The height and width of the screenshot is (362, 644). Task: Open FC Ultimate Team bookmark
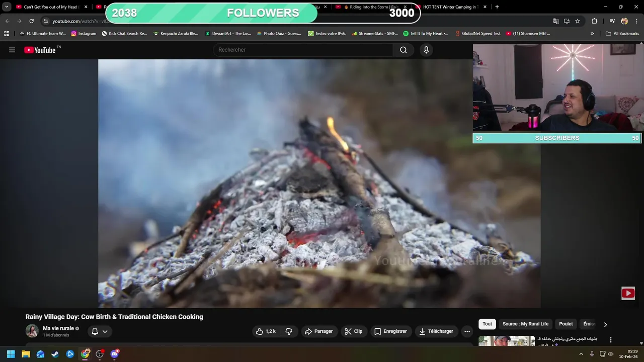click(x=42, y=34)
